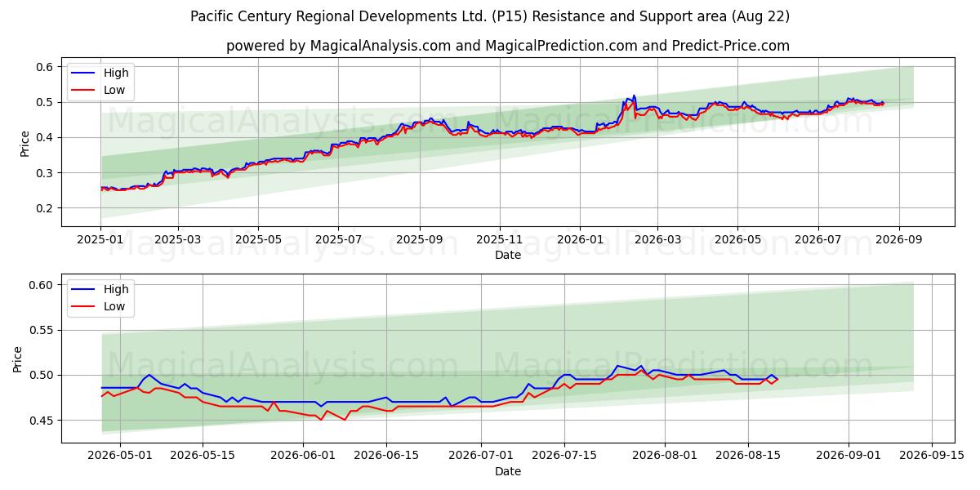Click the 'Price' axis label of top chart
The width and height of the screenshot is (980, 490).
(x=24, y=142)
